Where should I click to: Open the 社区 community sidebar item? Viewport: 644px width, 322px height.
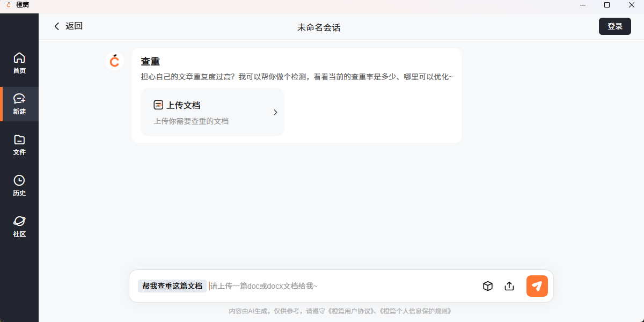click(x=19, y=226)
